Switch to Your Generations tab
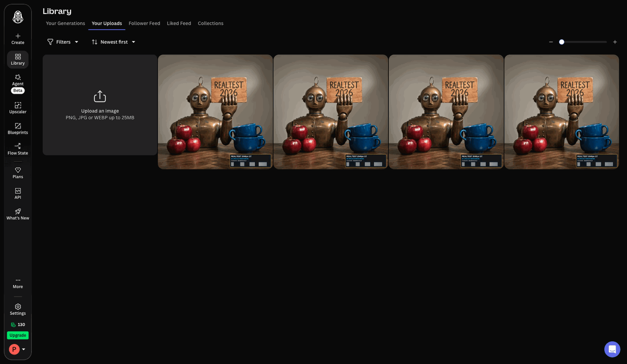Image resolution: width=627 pixels, height=364 pixels. click(x=65, y=24)
